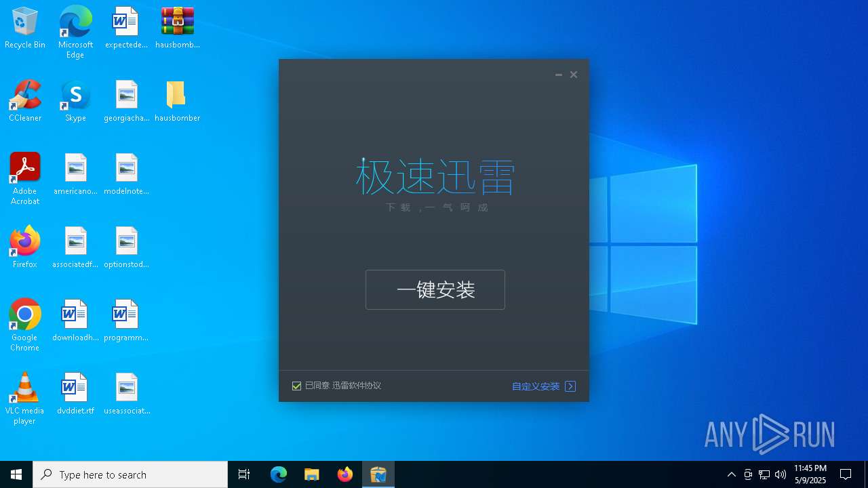The height and width of the screenshot is (488, 868).
Task: Close the Xunlei installer window
Action: pos(574,75)
